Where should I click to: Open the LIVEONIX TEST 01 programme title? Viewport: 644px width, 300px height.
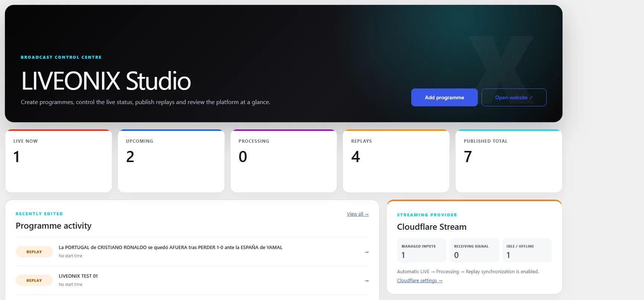(x=78, y=276)
